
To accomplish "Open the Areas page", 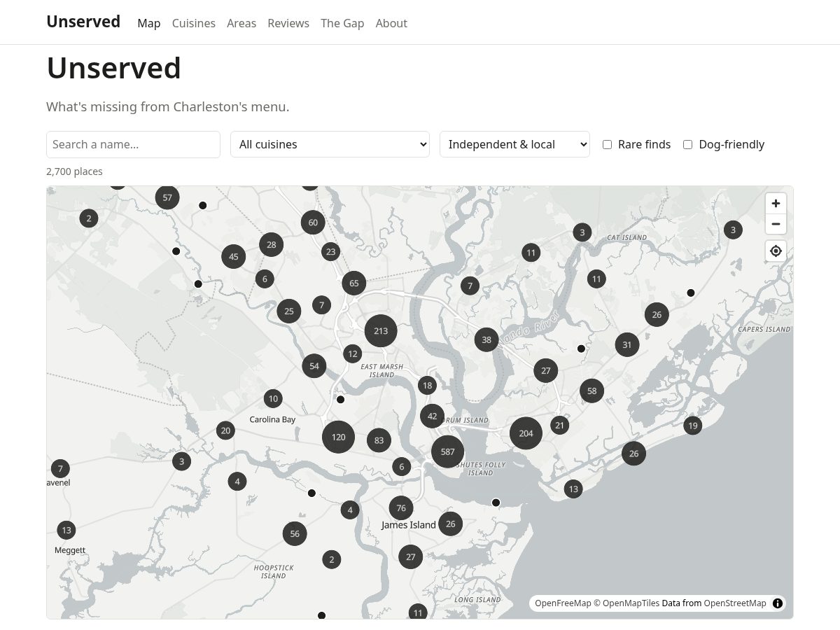I will tap(241, 23).
